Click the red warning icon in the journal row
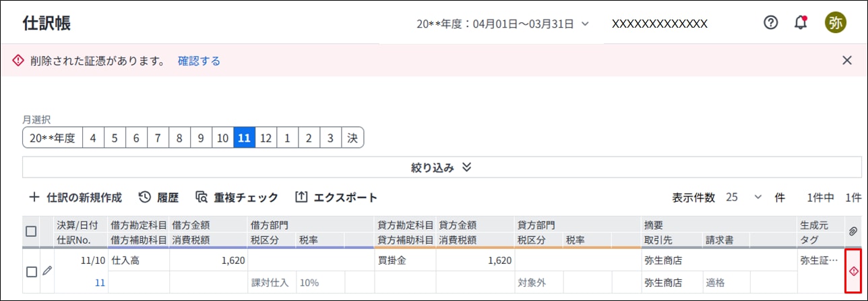The width and height of the screenshot is (868, 301). click(x=853, y=271)
